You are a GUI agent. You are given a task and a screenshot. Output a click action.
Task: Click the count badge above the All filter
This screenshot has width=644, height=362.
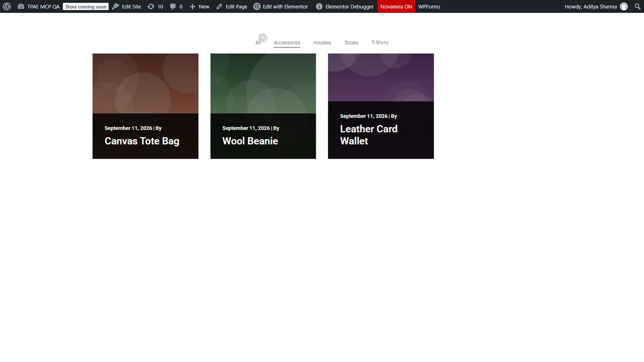(x=262, y=38)
